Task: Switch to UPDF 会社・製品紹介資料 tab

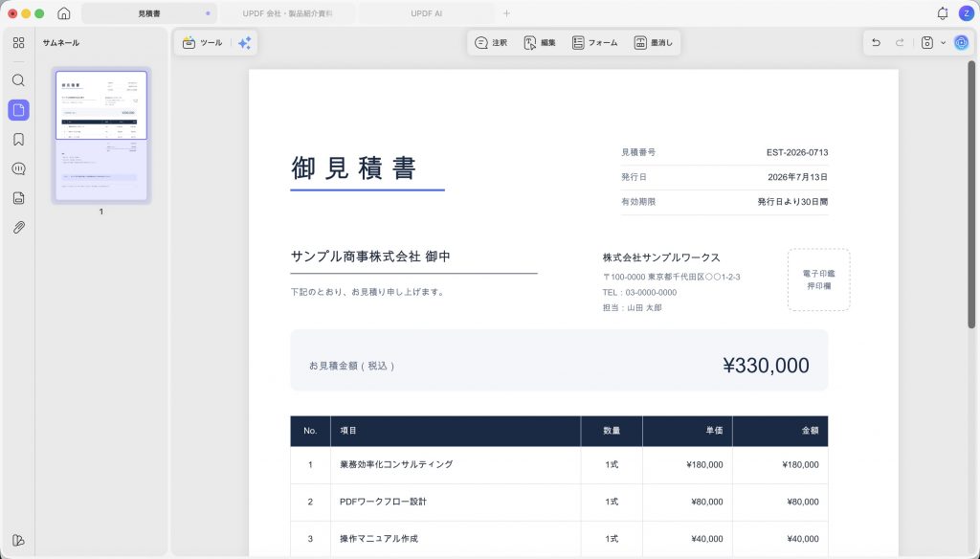Action: point(287,13)
